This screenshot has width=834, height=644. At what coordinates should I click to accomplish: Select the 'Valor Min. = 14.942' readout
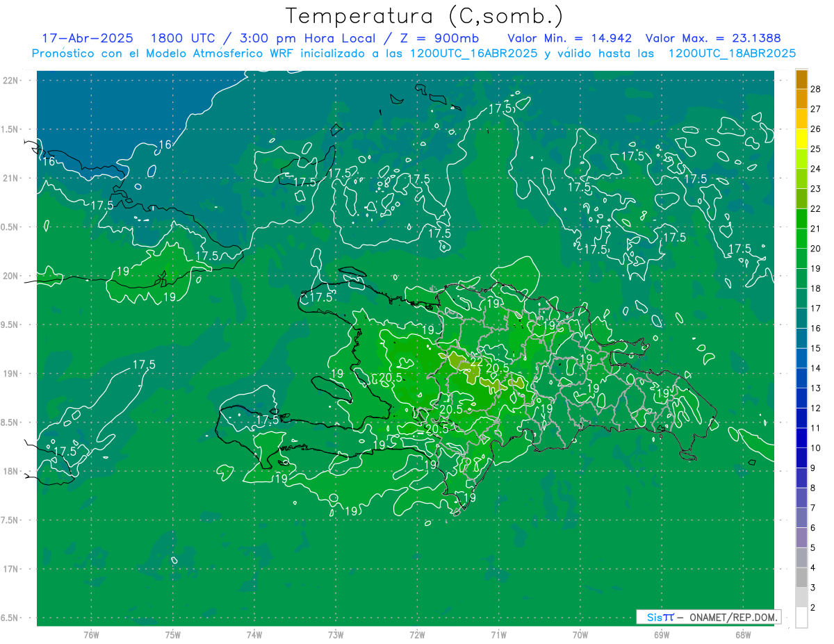570,38
